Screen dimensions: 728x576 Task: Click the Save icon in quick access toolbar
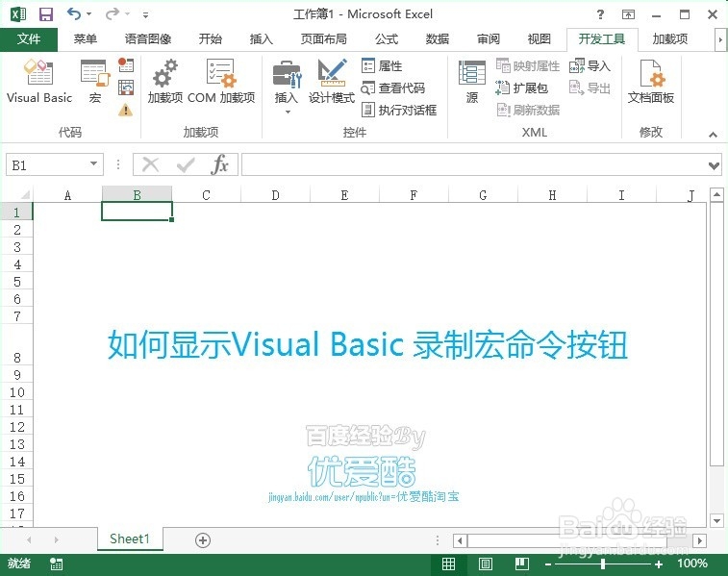(45, 14)
